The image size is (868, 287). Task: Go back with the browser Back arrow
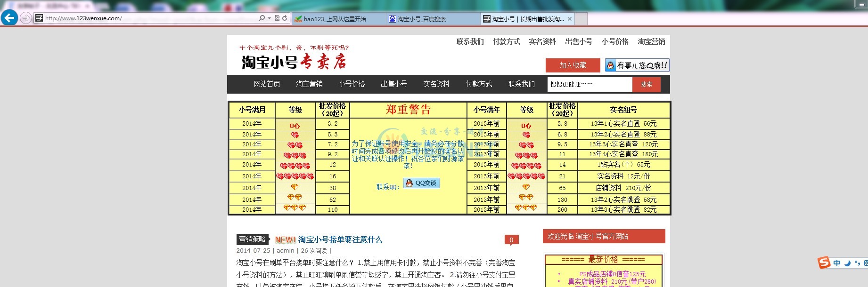click(9, 18)
